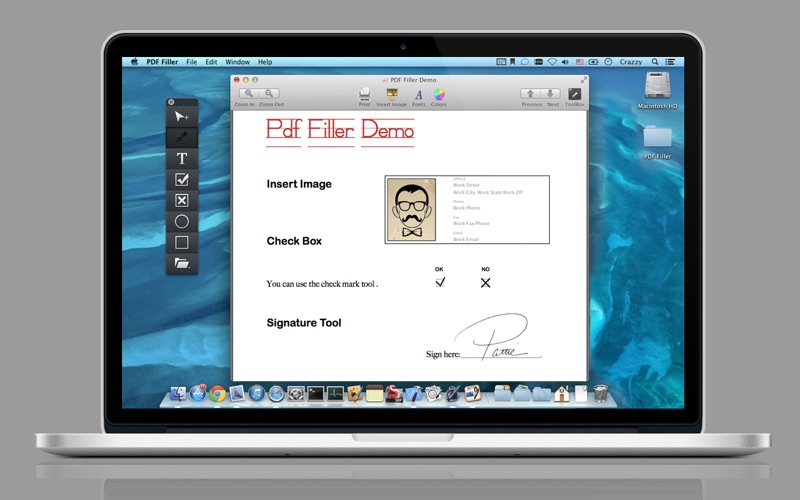Viewport: 800px width, 500px height.
Task: Open a file with the toolbox folder icon
Action: (182, 263)
